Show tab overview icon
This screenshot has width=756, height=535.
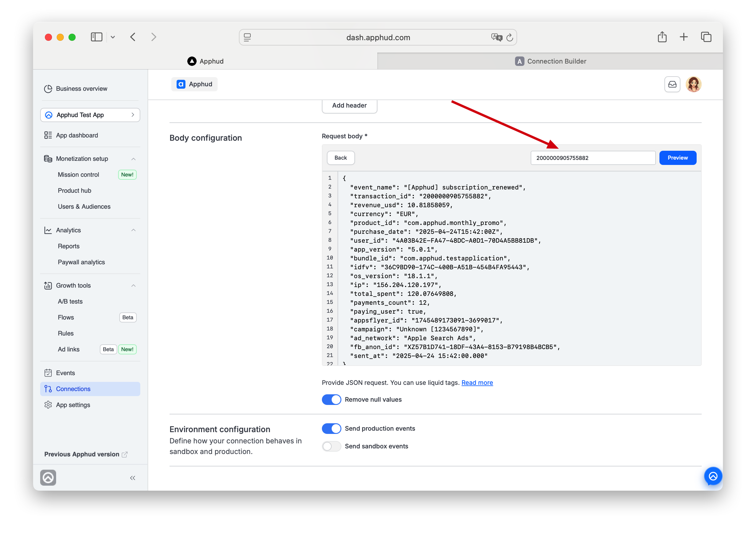pyautogui.click(x=706, y=37)
